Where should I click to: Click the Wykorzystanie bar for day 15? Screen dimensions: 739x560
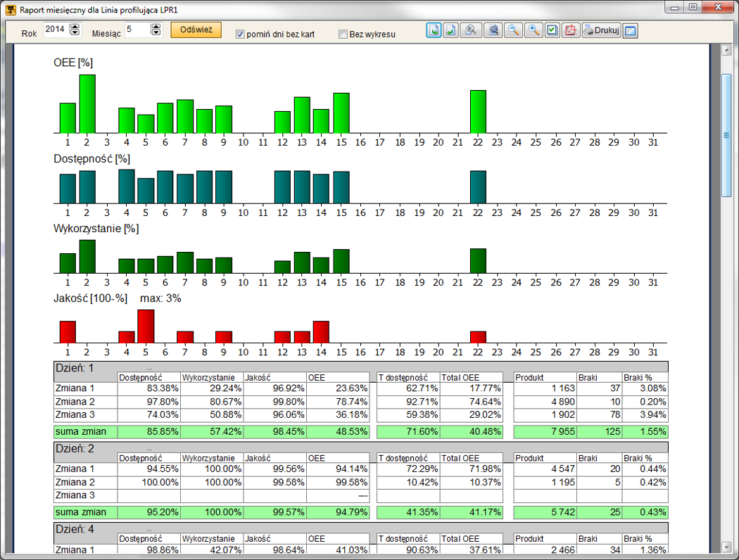[341, 262]
